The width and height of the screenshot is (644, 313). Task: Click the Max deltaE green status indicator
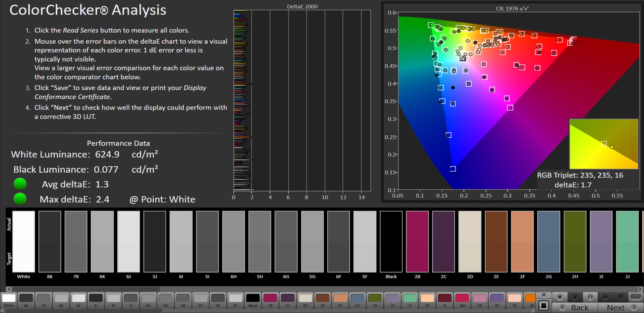[x=20, y=199]
